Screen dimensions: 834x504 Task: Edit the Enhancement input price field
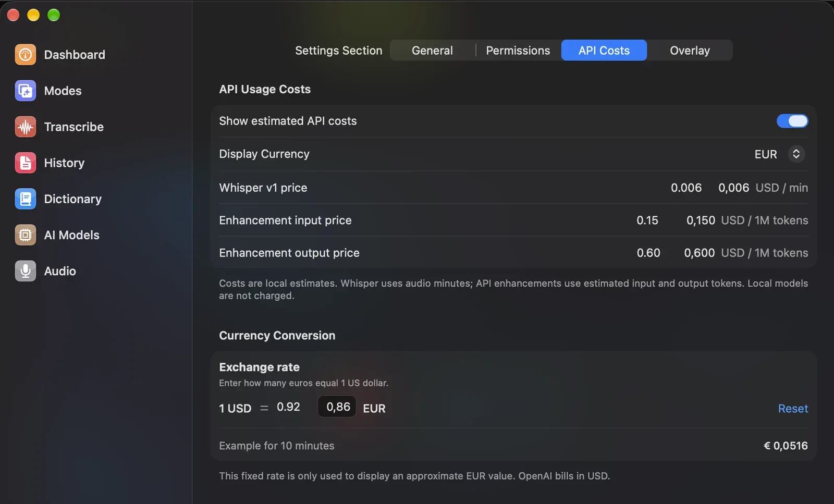coord(701,220)
